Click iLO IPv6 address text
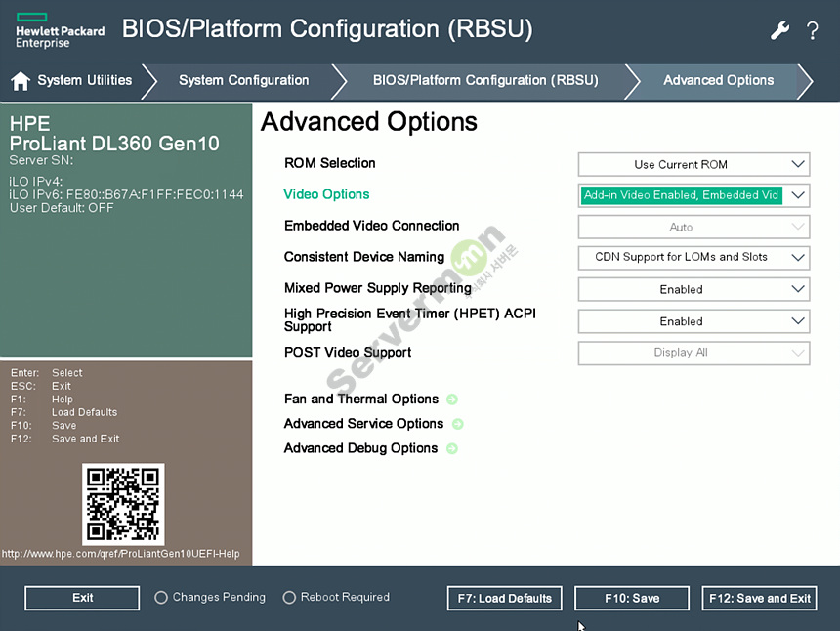Viewport: 840px width, 631px height. click(126, 194)
